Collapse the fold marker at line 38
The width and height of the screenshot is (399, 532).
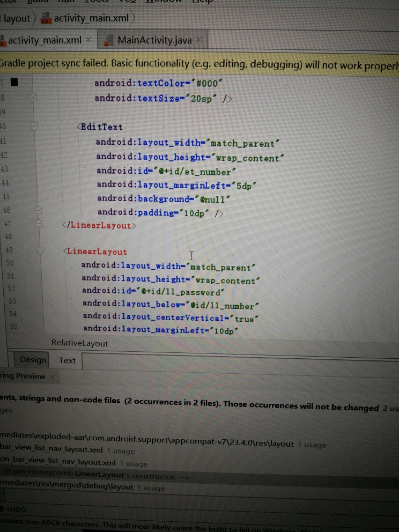(x=33, y=98)
